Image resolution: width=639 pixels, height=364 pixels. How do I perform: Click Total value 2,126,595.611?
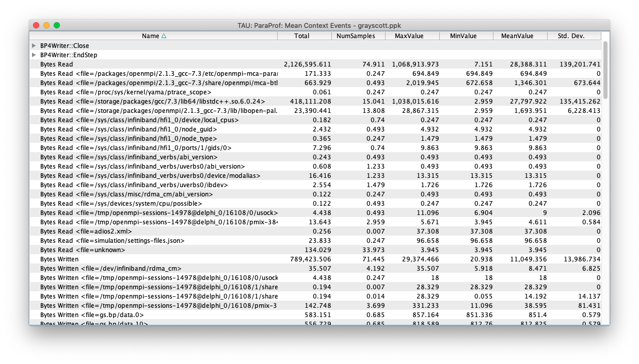coord(308,64)
